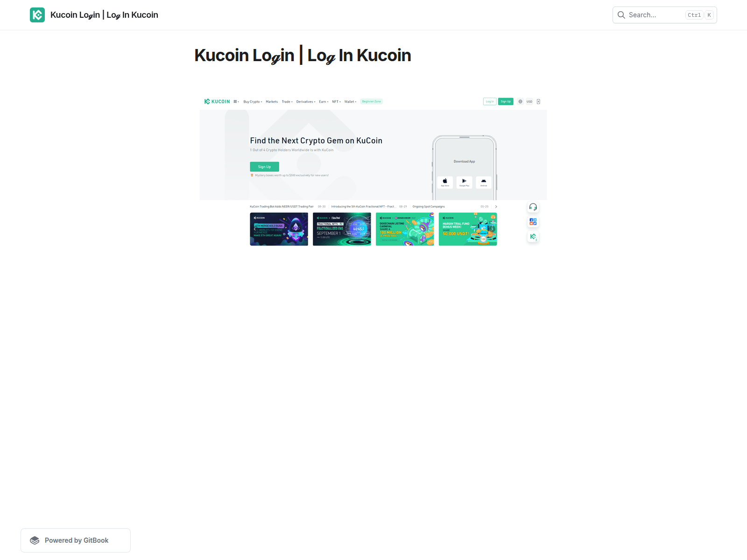Image resolution: width=747 pixels, height=560 pixels.
Task: Expand the Earn dropdown in the KuCoin nav
Action: (324, 101)
